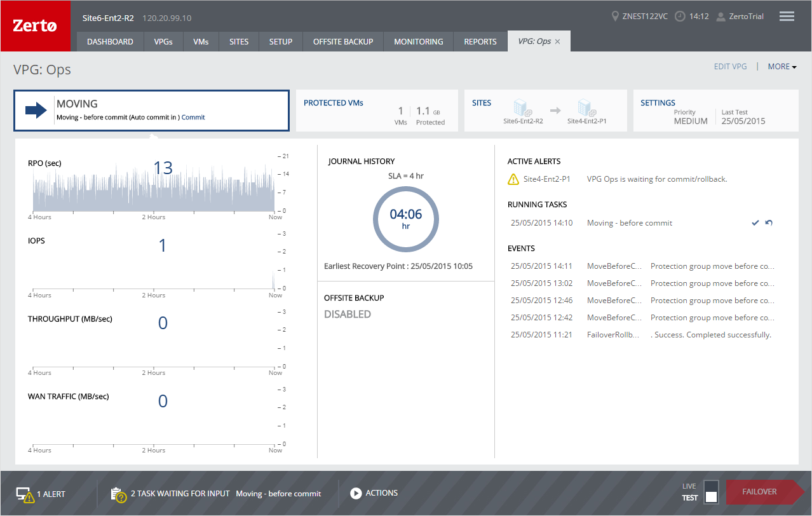Click the Commit link in Moving status

coord(193,118)
